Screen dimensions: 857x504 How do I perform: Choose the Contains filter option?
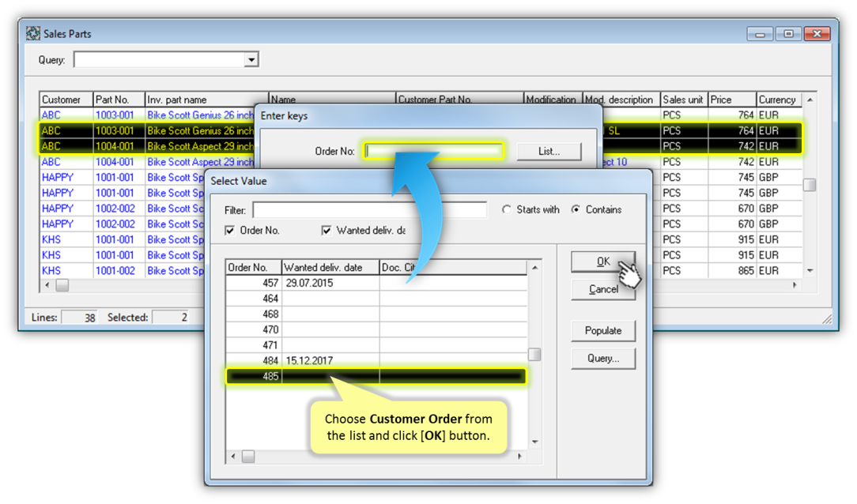(x=576, y=210)
